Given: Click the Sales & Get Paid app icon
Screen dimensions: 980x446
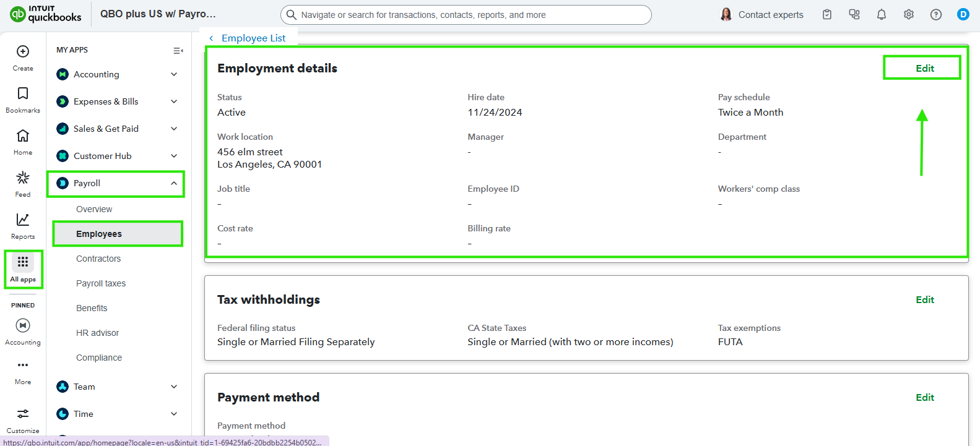Looking at the screenshot, I should pos(63,129).
